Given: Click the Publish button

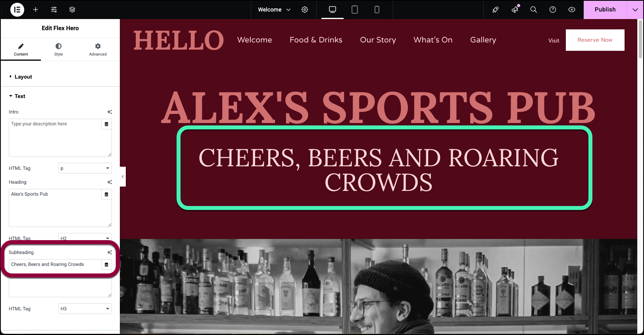Looking at the screenshot, I should (605, 10).
